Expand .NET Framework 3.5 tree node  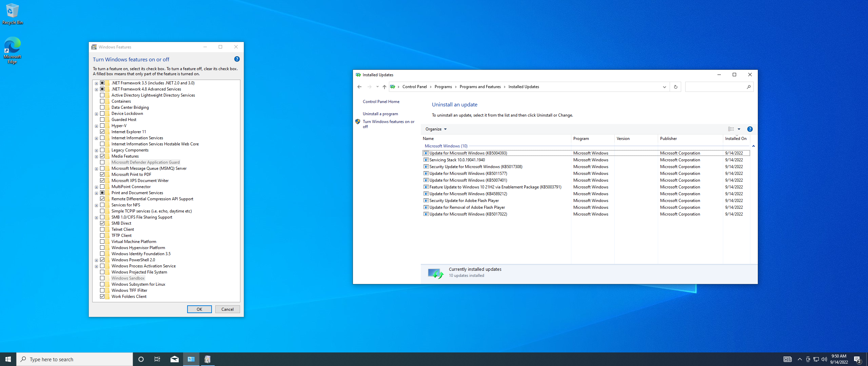tap(96, 83)
